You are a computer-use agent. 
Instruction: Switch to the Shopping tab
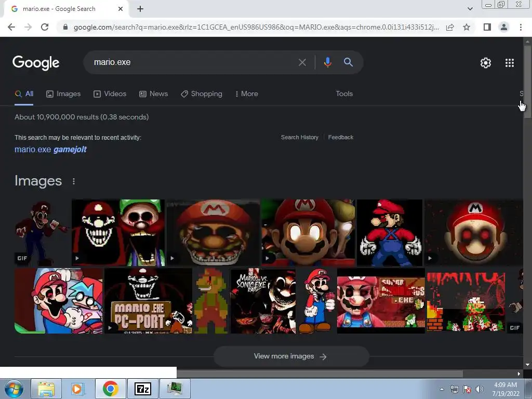pos(202,94)
